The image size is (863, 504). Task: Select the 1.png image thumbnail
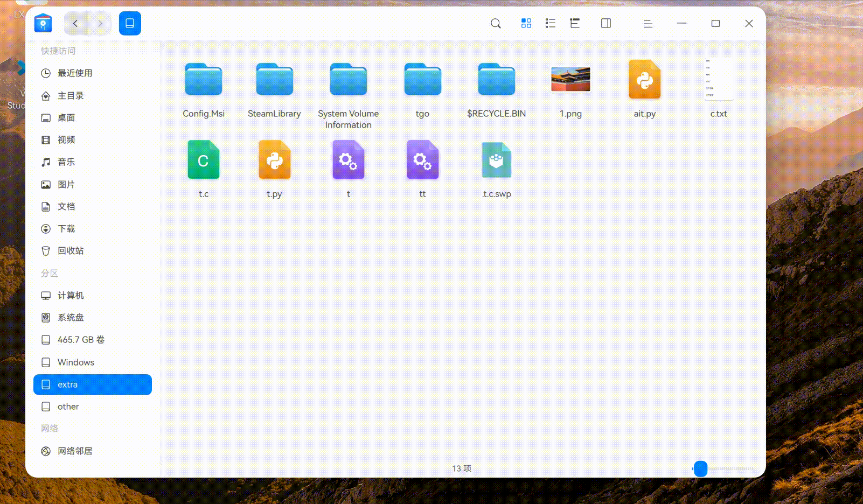pos(570,79)
